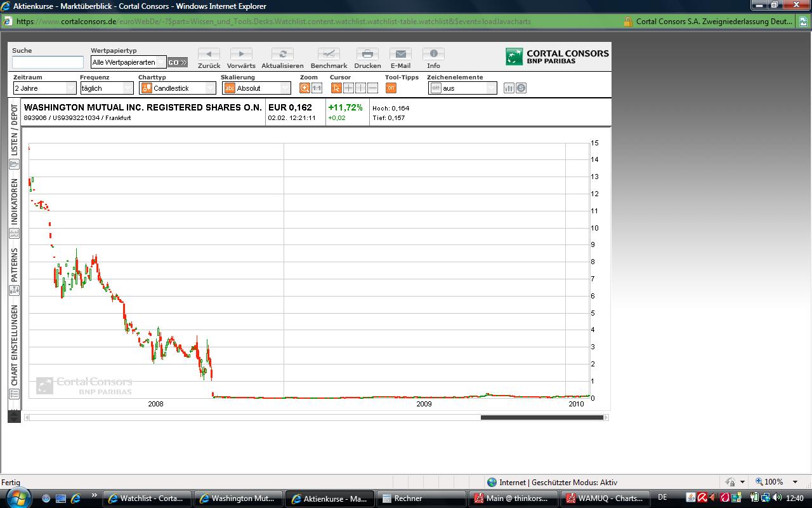Click the 12:40 system clock
This screenshot has height=508, width=812.
795,498
